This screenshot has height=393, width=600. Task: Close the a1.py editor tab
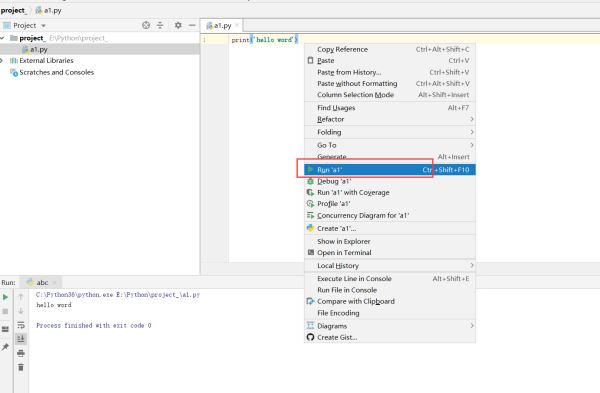(x=237, y=25)
